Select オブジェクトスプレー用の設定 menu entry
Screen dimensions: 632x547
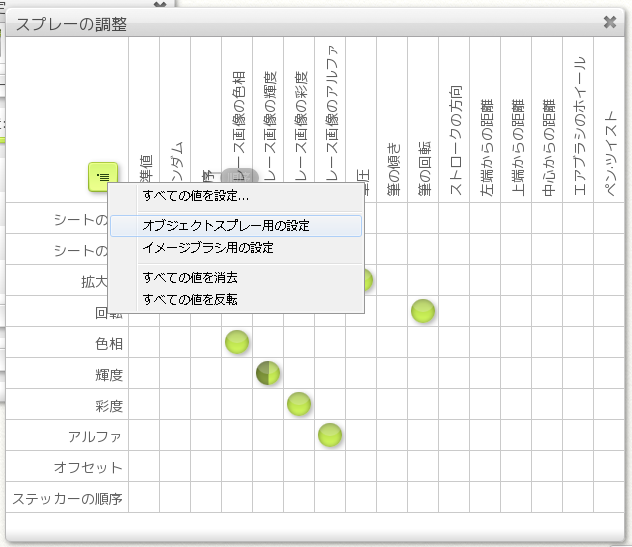point(226,226)
